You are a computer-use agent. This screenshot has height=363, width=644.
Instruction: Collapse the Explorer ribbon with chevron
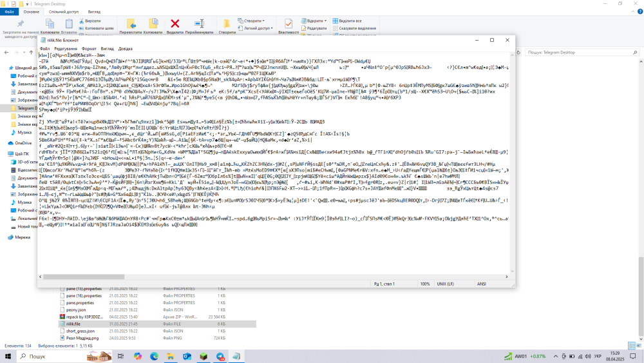(633, 12)
